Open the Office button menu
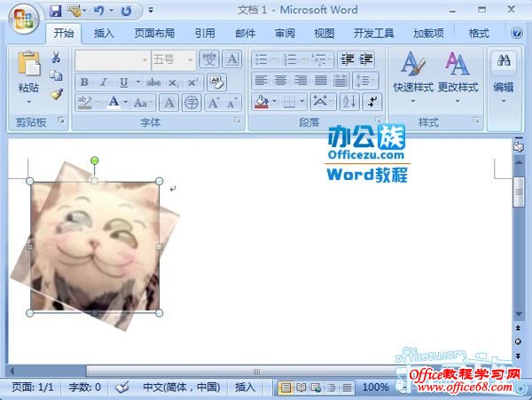The width and height of the screenshot is (532, 400). [23, 19]
